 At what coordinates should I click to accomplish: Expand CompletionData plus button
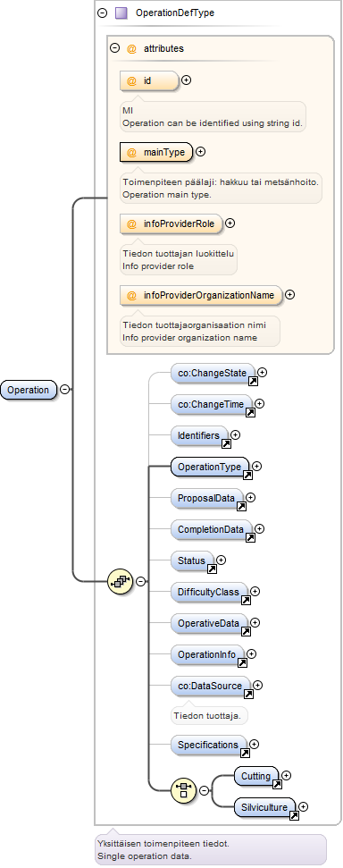pyautogui.click(x=259, y=528)
